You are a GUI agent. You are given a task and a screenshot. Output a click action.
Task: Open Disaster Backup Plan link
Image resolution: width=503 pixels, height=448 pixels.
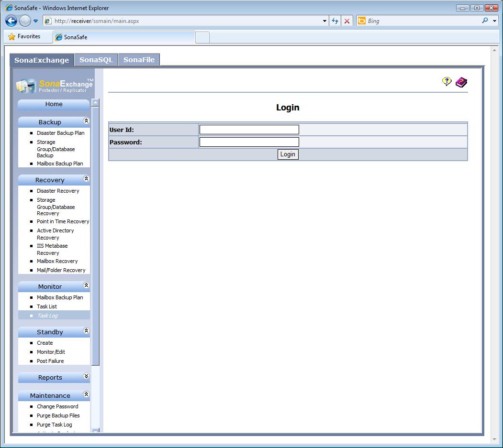(60, 133)
